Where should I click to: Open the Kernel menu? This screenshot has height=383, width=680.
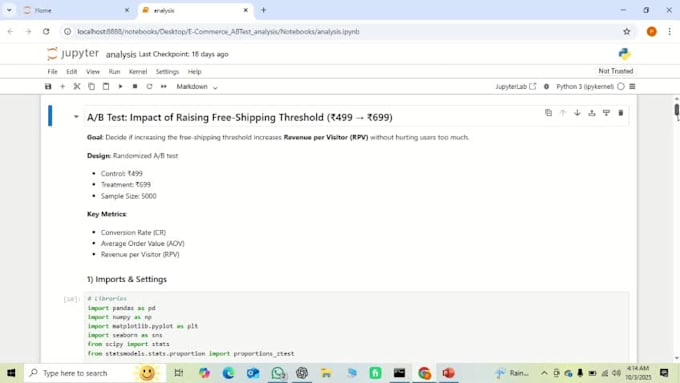click(138, 72)
